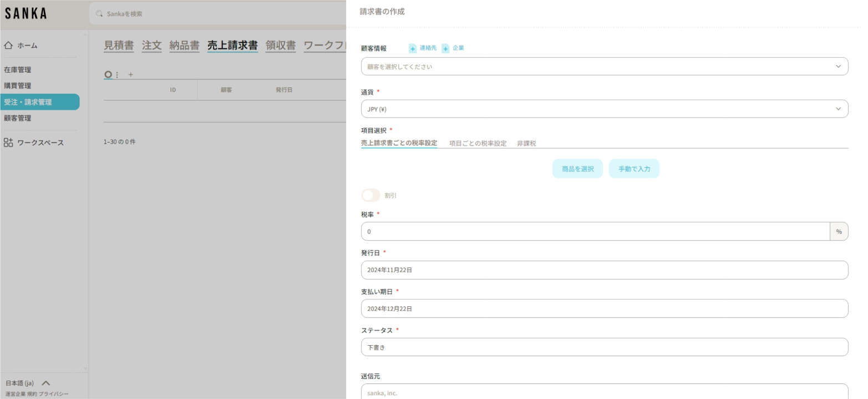868x399 pixels.
Task: Open the JPY currency dropdown
Action: (x=604, y=109)
